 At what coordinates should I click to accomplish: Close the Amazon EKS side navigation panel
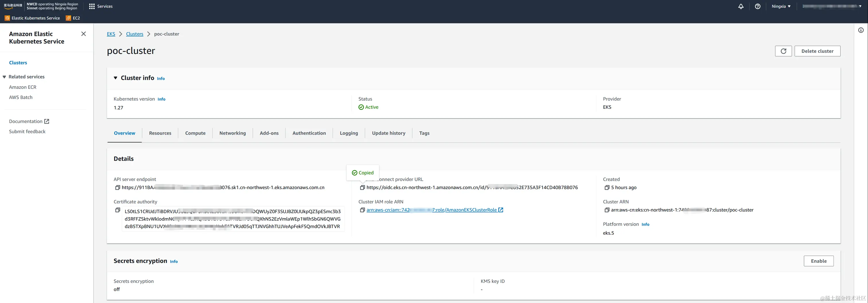tap(84, 34)
